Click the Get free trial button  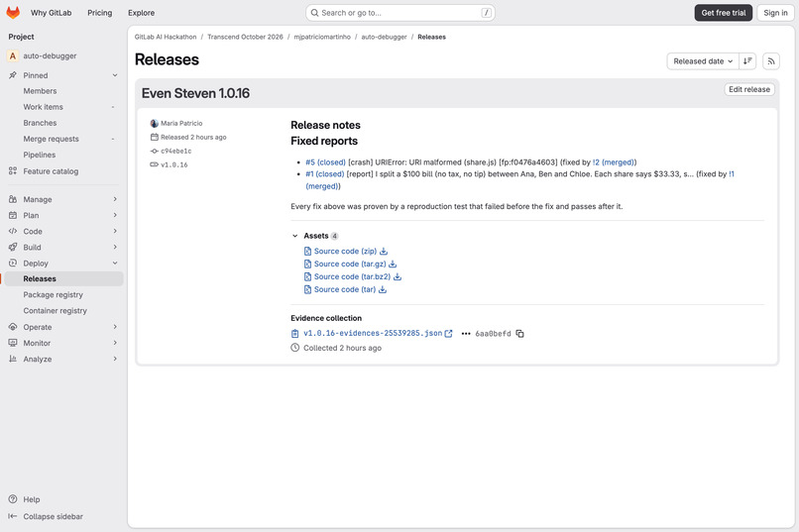point(723,13)
